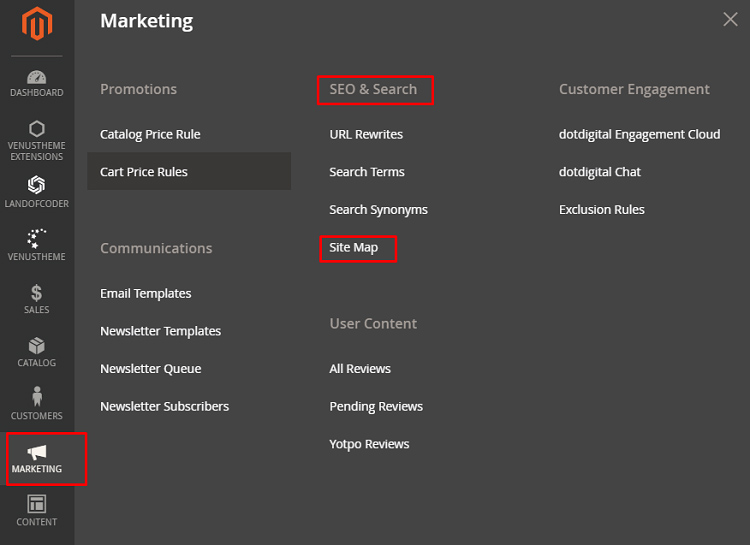Select dotdigital Engagement Cloud
The image size is (750, 545).
(x=639, y=134)
